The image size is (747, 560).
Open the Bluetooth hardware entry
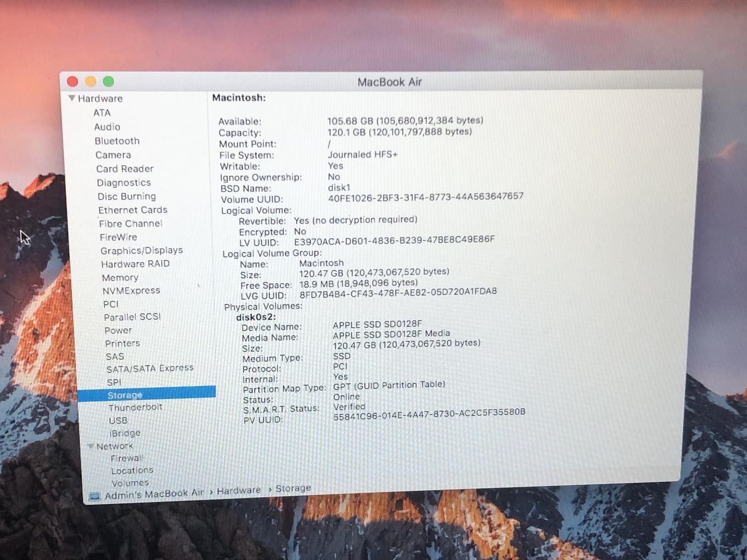[x=117, y=141]
